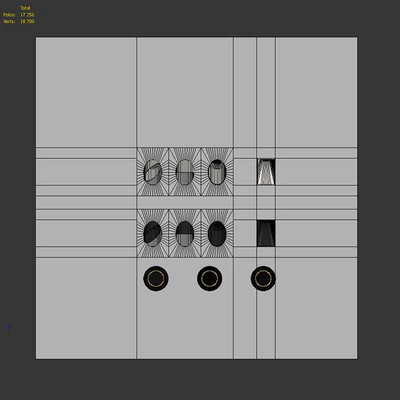Select the light-shaded oval hole containing a cylinder
The width and height of the screenshot is (400, 400).
tap(217, 172)
